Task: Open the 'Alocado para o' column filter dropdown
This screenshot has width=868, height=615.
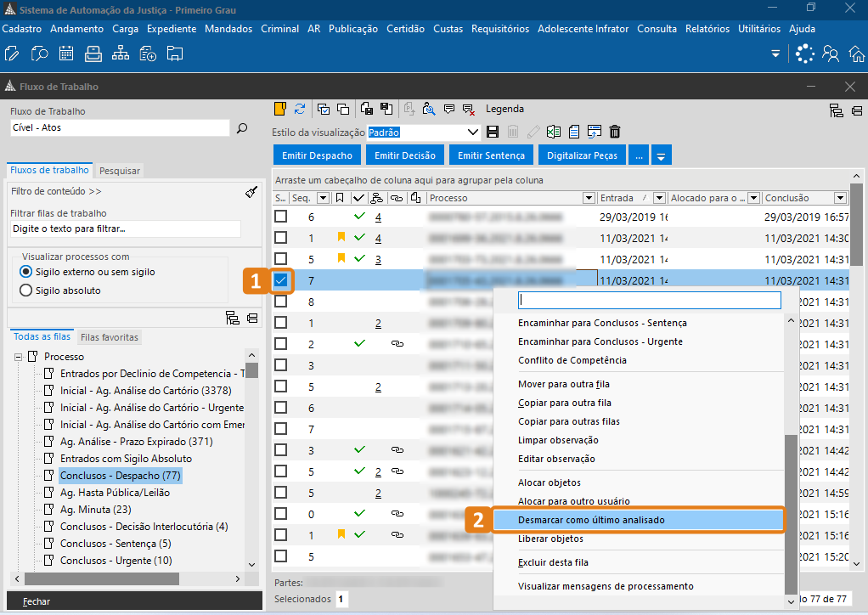Action: pyautogui.click(x=752, y=198)
